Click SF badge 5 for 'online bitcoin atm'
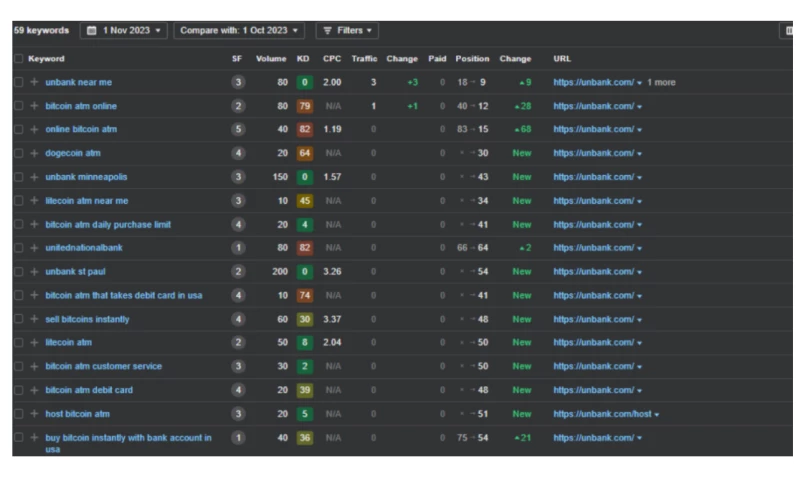This screenshot has width=800, height=480. click(x=237, y=129)
